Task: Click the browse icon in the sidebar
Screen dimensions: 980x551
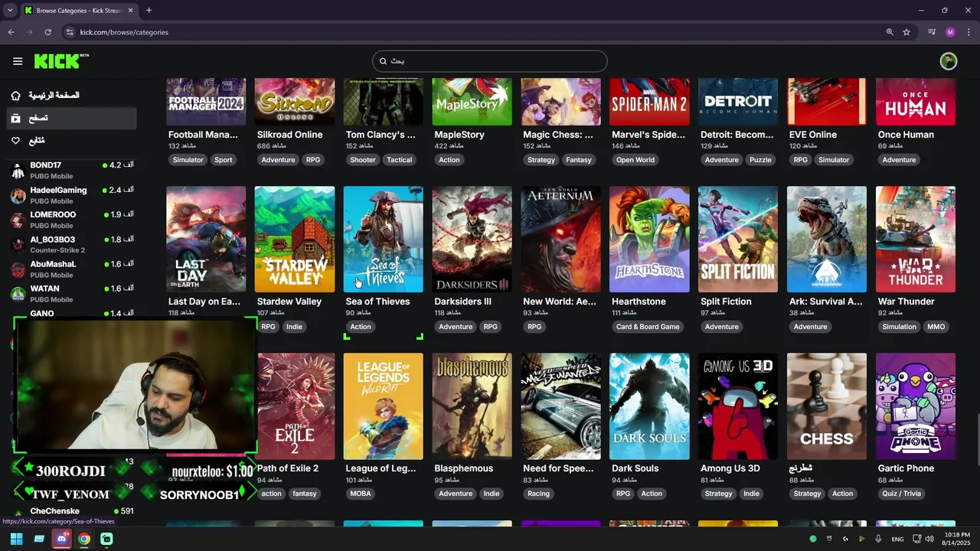Action: (x=15, y=119)
